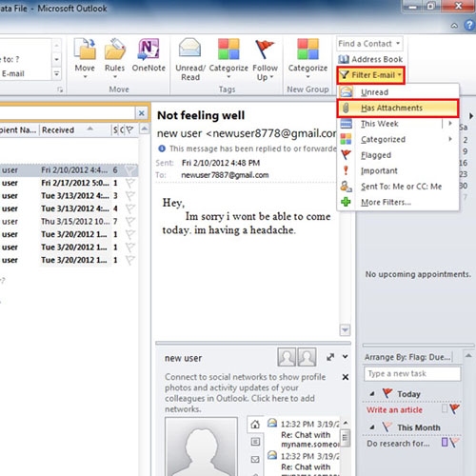Open the Quick Steps dialog launcher
The width and height of the screenshot is (476, 476).
pyautogui.click(x=60, y=89)
